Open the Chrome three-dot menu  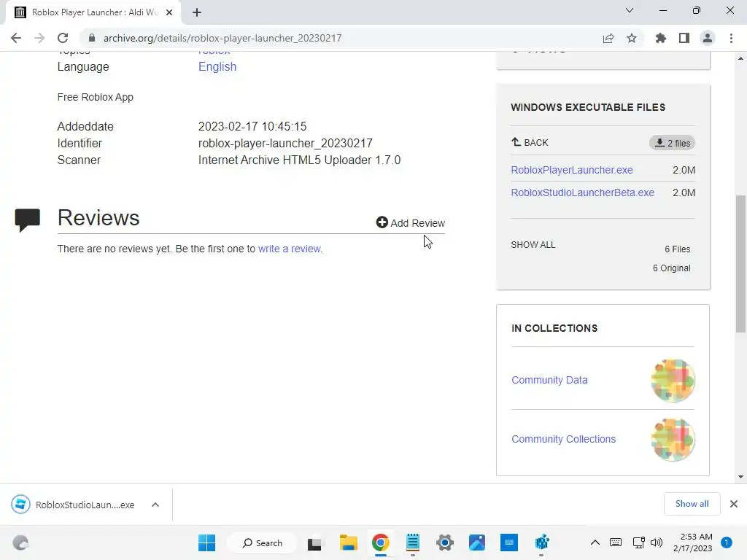click(731, 38)
